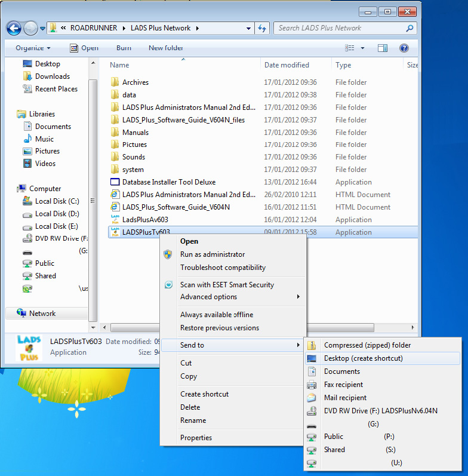
Task: Select Recent Places in the navigation pane
Action: tap(50, 89)
